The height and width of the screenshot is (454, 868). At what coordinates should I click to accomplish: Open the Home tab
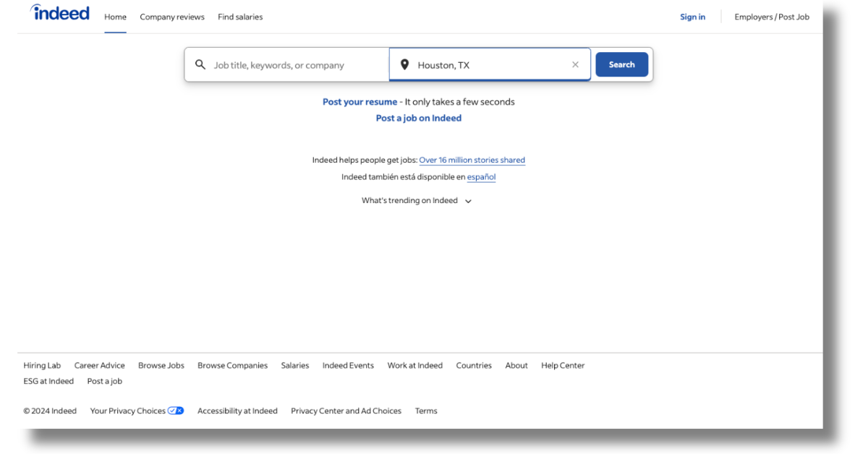115,17
